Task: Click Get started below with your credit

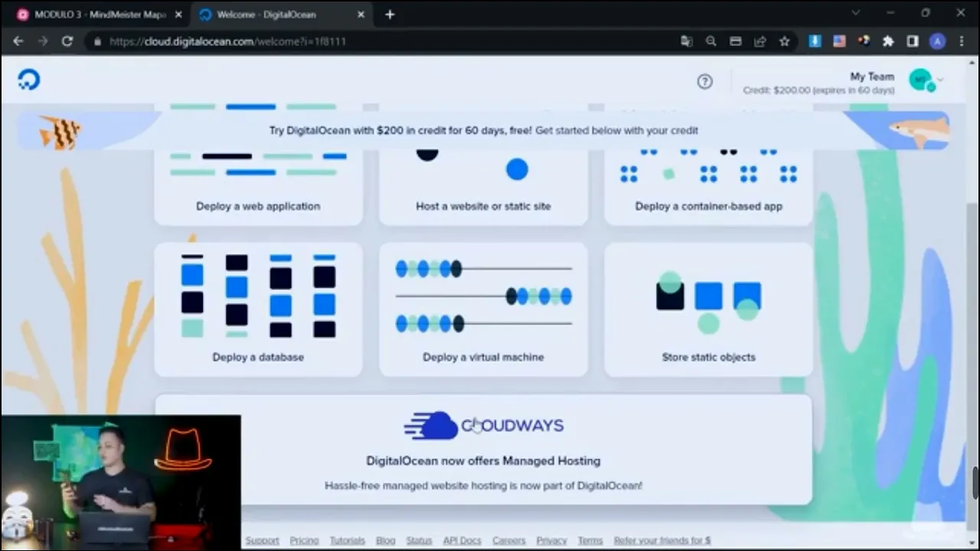Action: click(x=616, y=130)
